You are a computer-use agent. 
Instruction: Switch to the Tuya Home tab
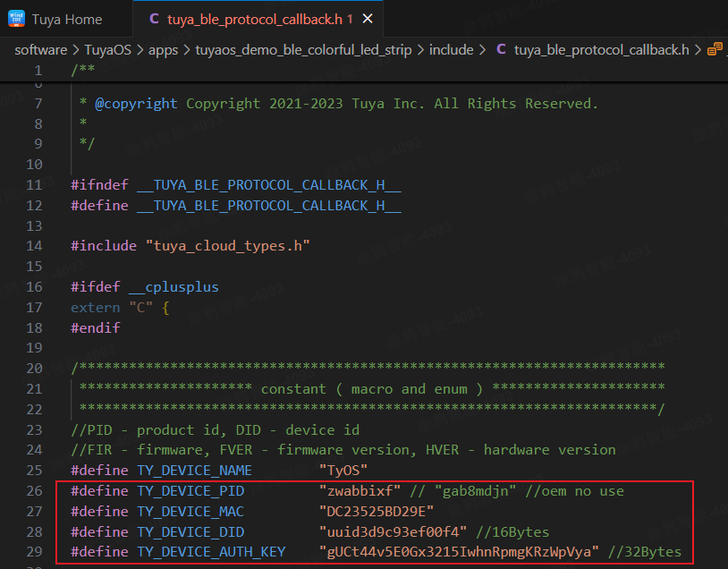pyautogui.click(x=67, y=19)
